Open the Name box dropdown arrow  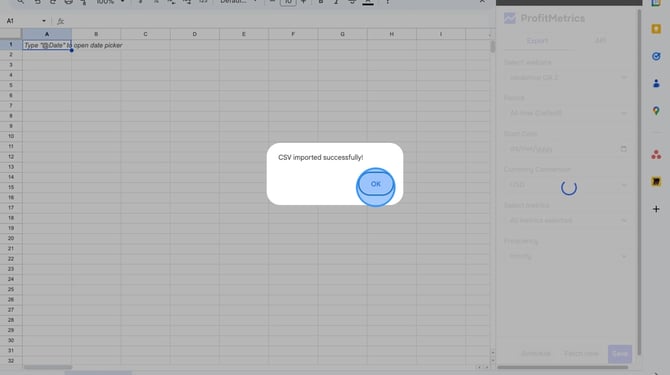click(x=44, y=21)
